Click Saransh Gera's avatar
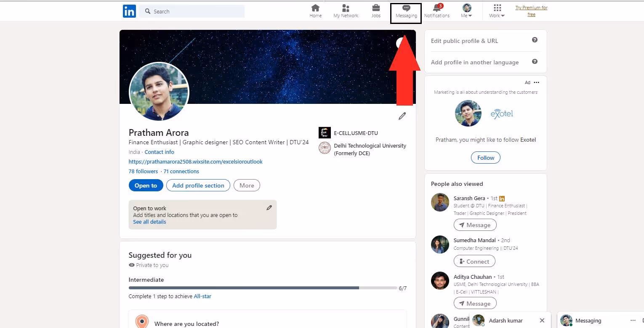This screenshot has width=644, height=328. (440, 202)
